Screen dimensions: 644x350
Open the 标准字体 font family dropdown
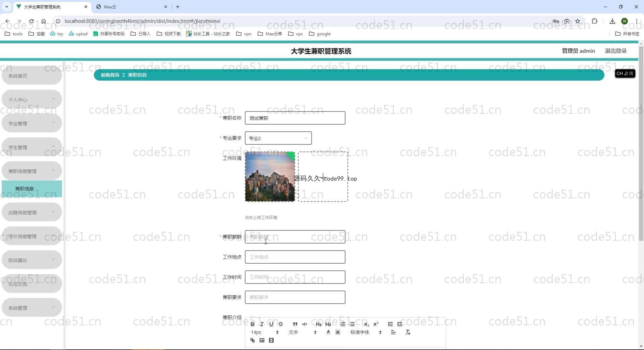tap(366, 332)
